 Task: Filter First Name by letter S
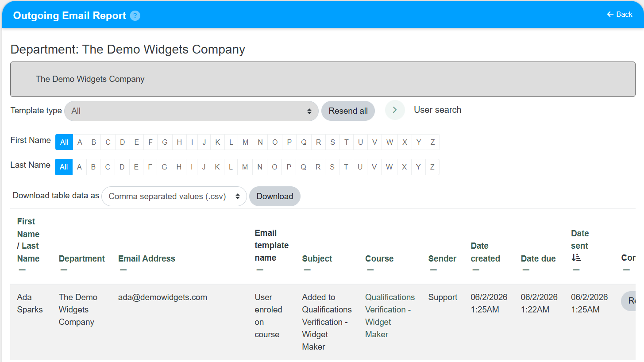pyautogui.click(x=332, y=142)
